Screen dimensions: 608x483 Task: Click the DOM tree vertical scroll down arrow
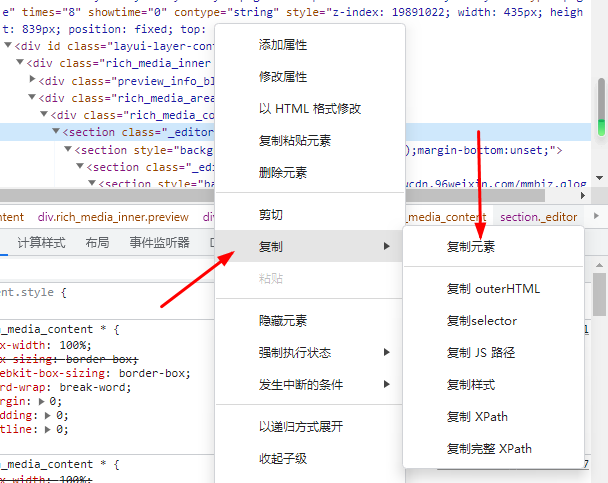click(599, 178)
